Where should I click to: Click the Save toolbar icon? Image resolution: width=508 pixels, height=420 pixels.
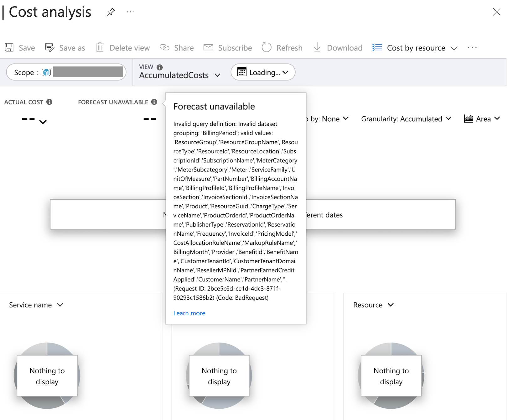(9, 48)
